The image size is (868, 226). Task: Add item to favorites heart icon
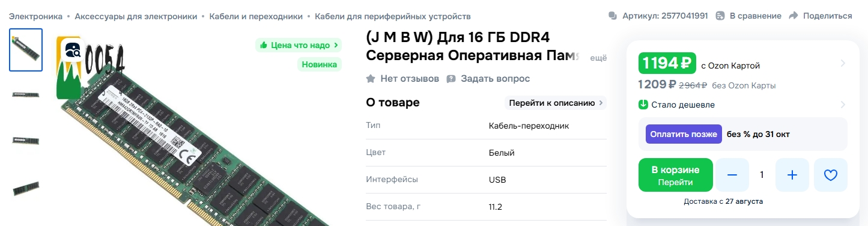click(831, 175)
